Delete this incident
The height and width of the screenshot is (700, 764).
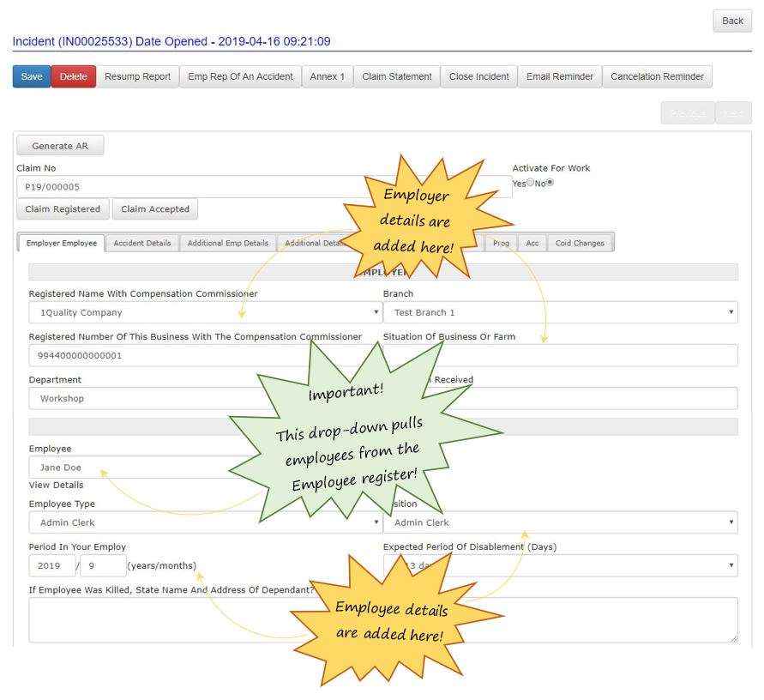point(72,75)
